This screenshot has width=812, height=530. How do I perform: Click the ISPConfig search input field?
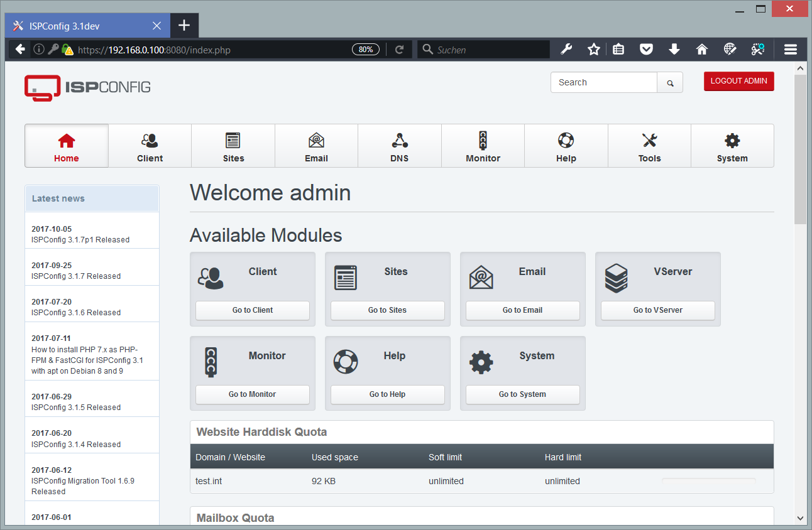click(x=604, y=82)
